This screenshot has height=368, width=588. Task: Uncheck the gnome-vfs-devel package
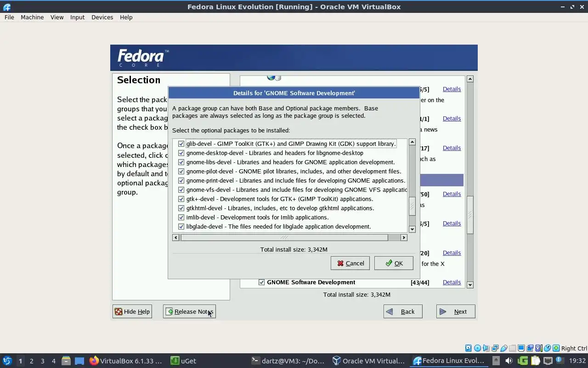point(181,190)
